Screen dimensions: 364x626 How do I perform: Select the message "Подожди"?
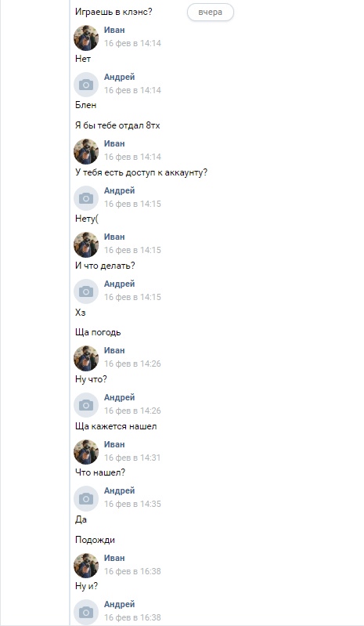95,540
